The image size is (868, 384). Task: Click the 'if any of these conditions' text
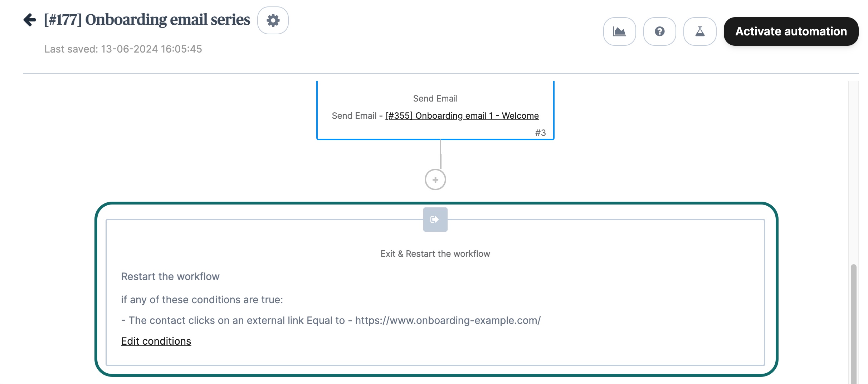coord(202,300)
